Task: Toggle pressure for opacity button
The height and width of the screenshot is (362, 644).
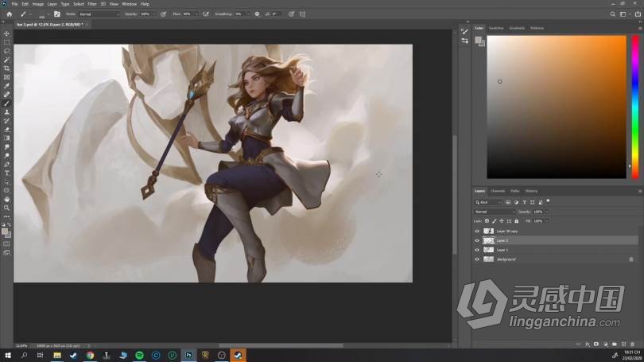Action: pyautogui.click(x=163, y=14)
